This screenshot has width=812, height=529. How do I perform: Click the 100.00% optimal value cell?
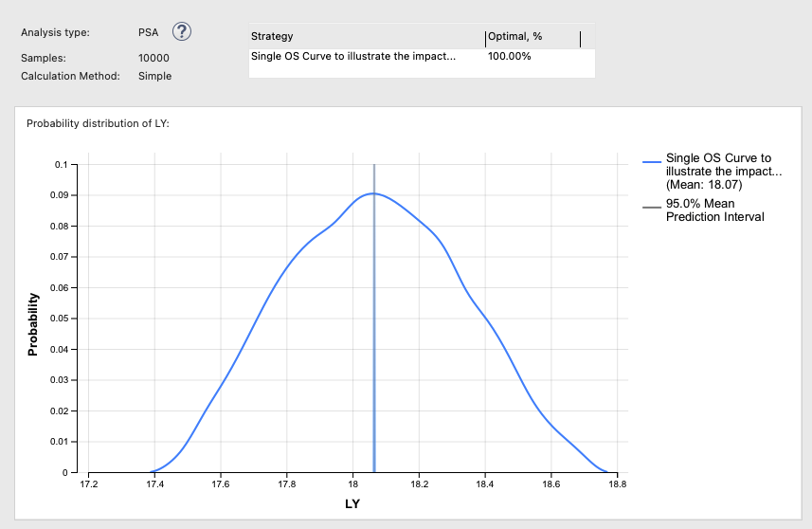pos(509,57)
